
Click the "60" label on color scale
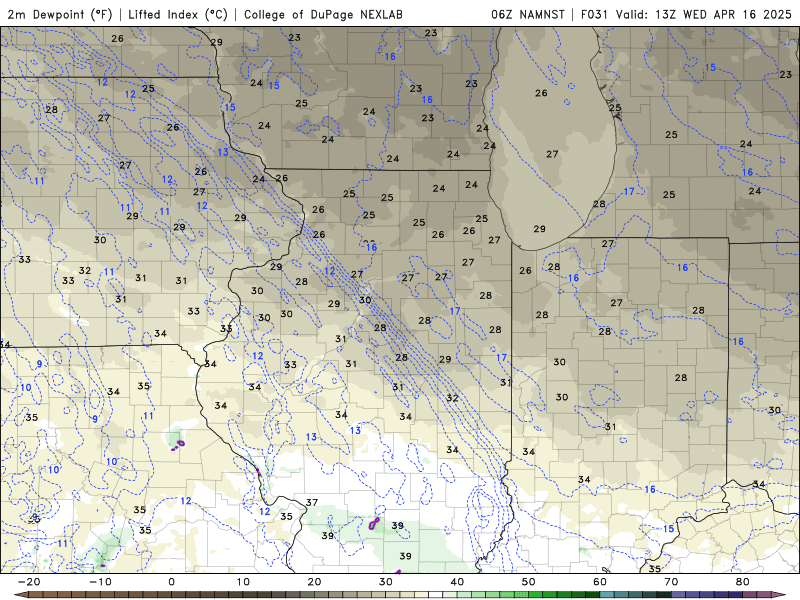coord(600,582)
